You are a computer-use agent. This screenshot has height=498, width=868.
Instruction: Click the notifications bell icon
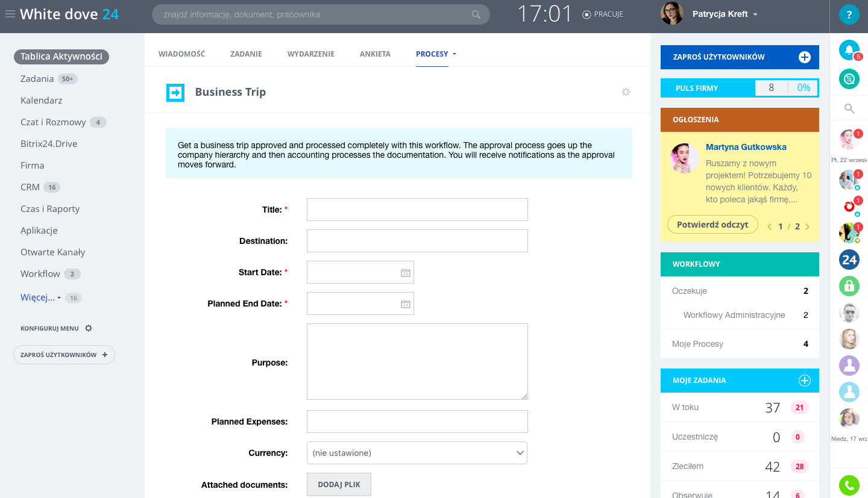coord(849,50)
